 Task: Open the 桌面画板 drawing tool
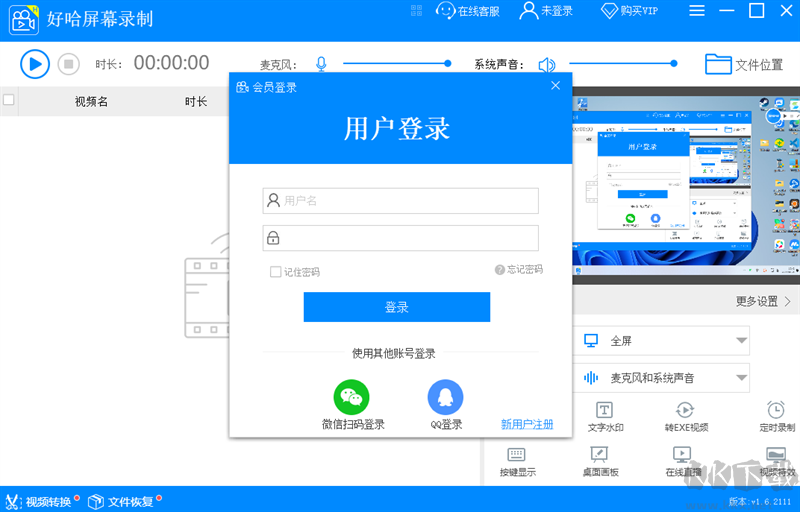click(x=600, y=462)
